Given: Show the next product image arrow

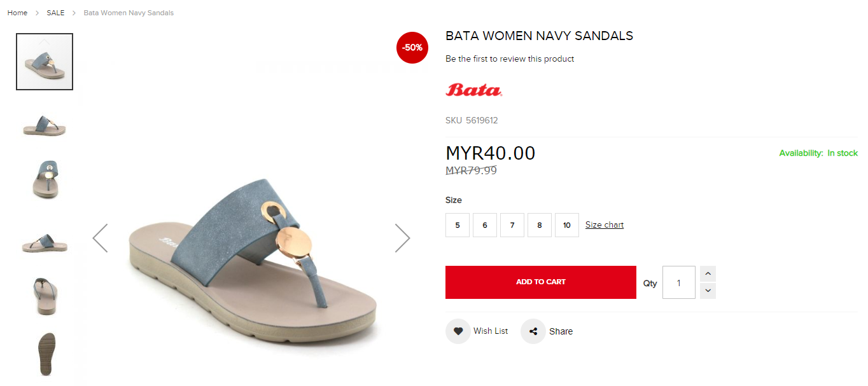Looking at the screenshot, I should click(402, 238).
